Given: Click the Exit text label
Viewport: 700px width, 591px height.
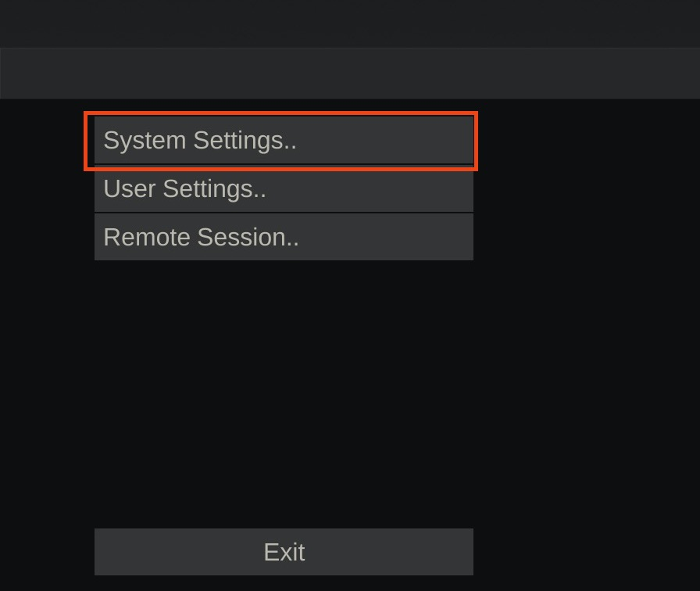Looking at the screenshot, I should point(284,552).
